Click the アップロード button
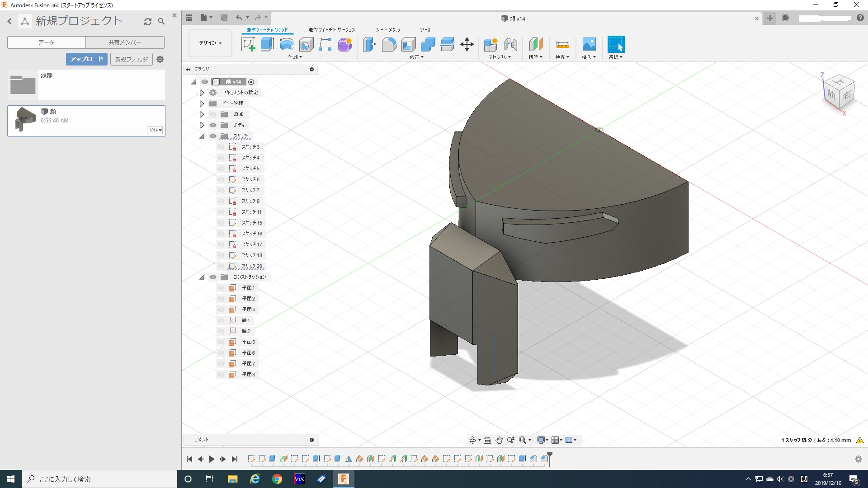The height and width of the screenshot is (488, 868). [86, 59]
